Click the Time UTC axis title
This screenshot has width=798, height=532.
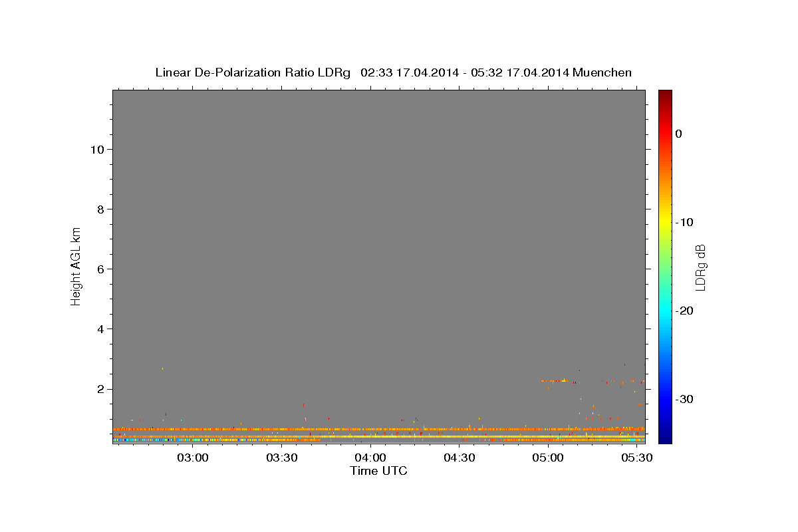(x=378, y=471)
